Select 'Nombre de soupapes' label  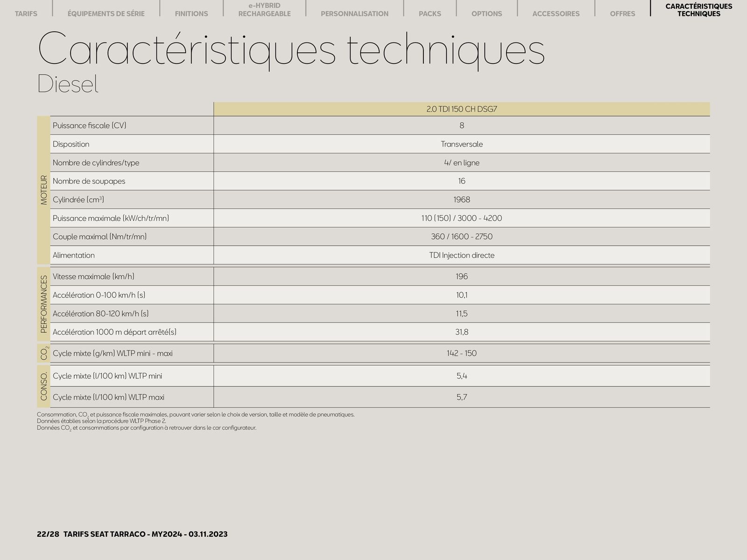pyautogui.click(x=89, y=181)
